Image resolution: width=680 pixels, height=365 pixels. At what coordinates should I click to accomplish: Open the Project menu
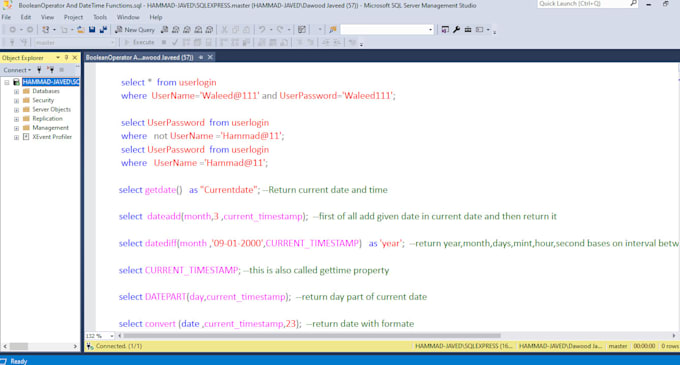point(73,17)
